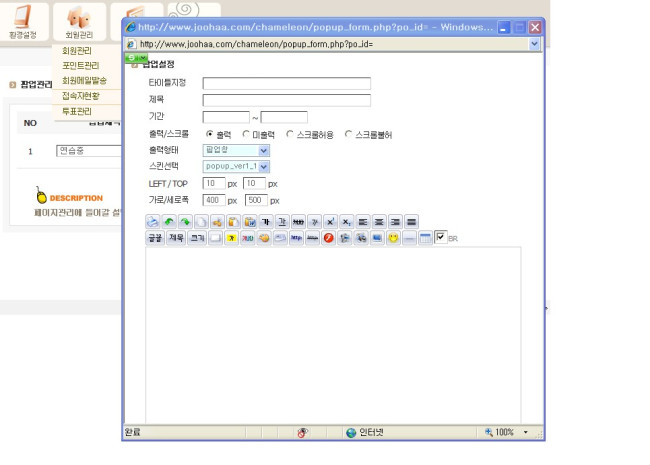Image resolution: width=650 pixels, height=465 pixels.
Task: Select 접속자현황 submenu item
Action: (80, 96)
